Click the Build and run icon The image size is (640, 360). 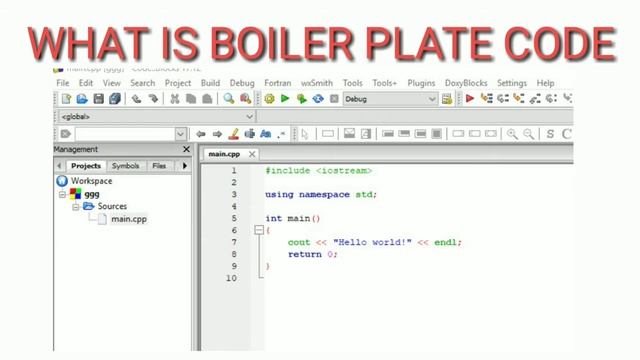(x=302, y=99)
